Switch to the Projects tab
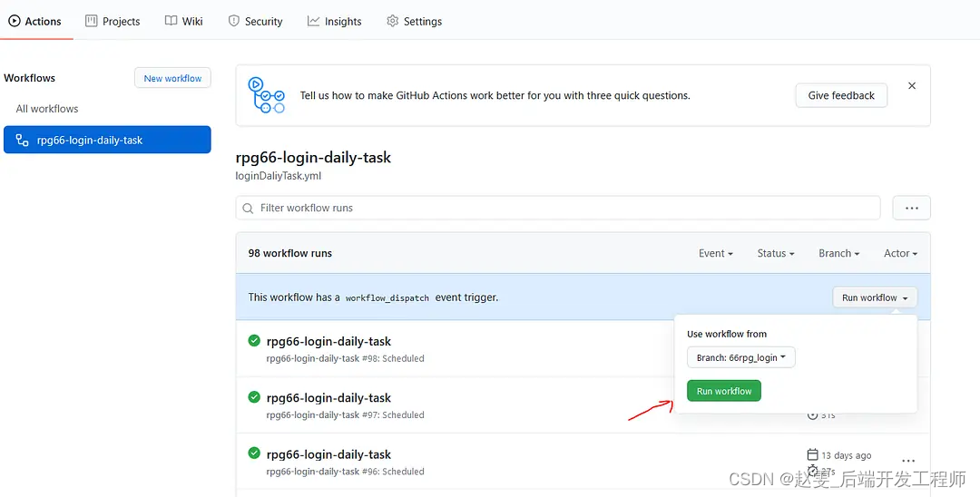 [x=113, y=21]
